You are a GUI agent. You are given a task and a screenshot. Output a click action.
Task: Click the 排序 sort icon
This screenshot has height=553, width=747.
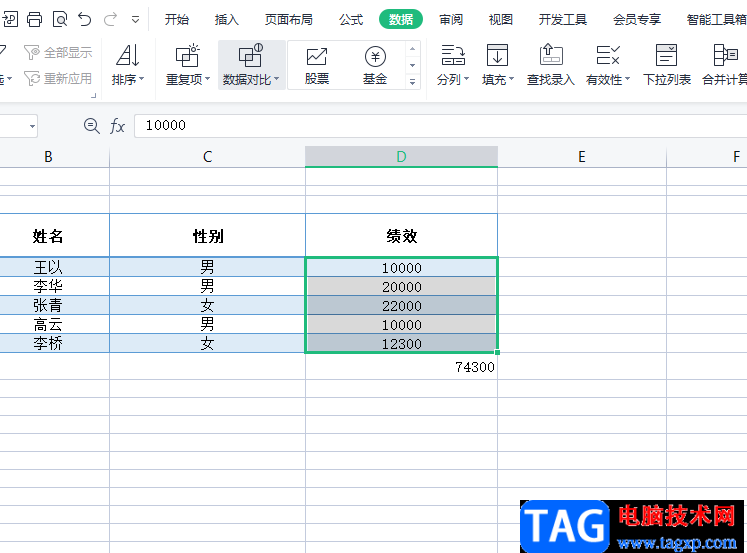click(128, 55)
